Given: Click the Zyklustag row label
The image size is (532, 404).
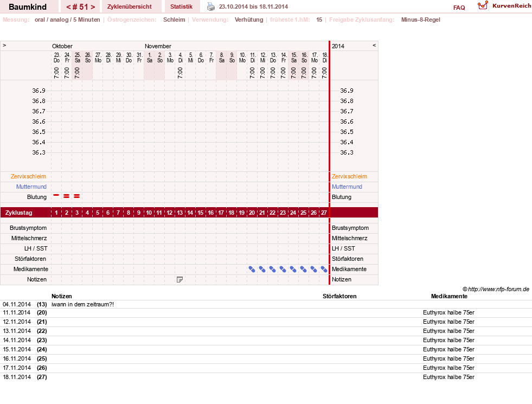Looking at the screenshot, I should [x=18, y=213].
